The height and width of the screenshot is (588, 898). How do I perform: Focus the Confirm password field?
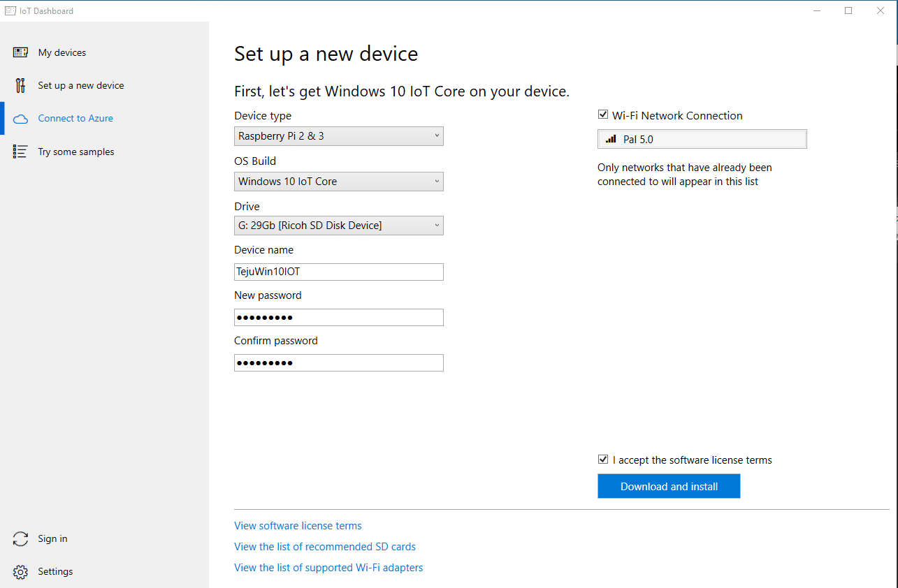(x=339, y=362)
